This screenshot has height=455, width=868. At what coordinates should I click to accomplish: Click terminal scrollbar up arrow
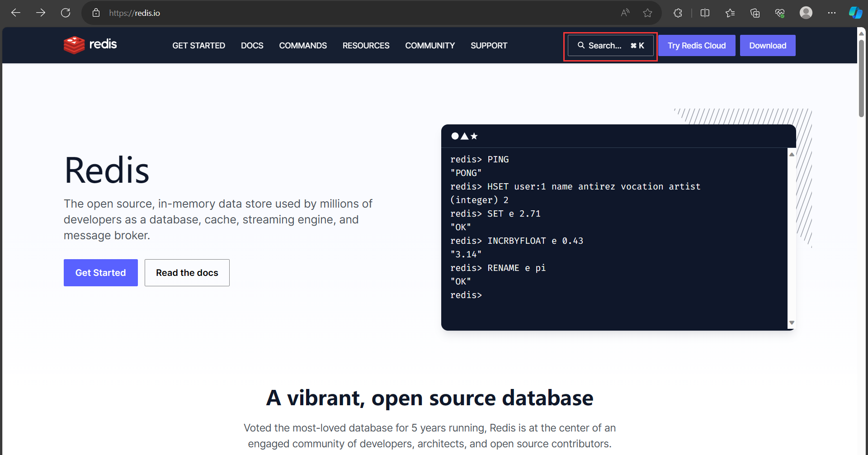[792, 154]
